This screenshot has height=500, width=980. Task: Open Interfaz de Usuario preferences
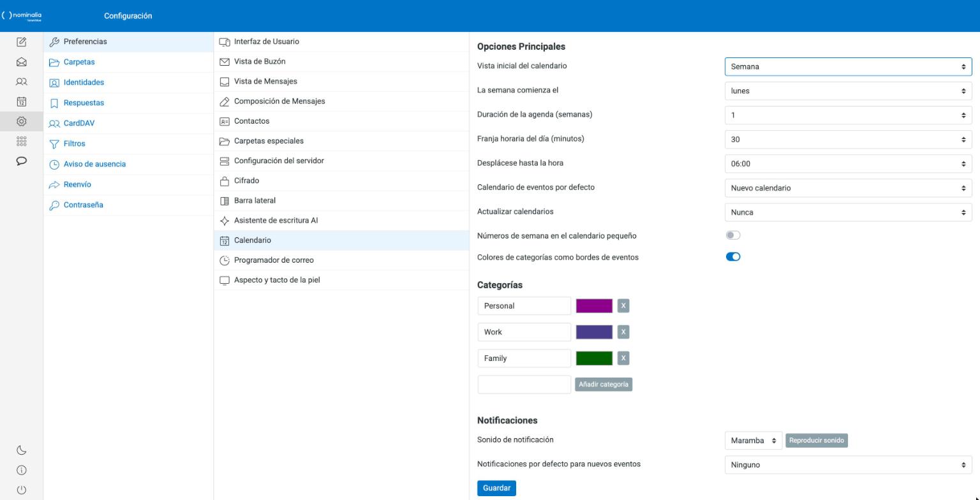[x=341, y=41]
